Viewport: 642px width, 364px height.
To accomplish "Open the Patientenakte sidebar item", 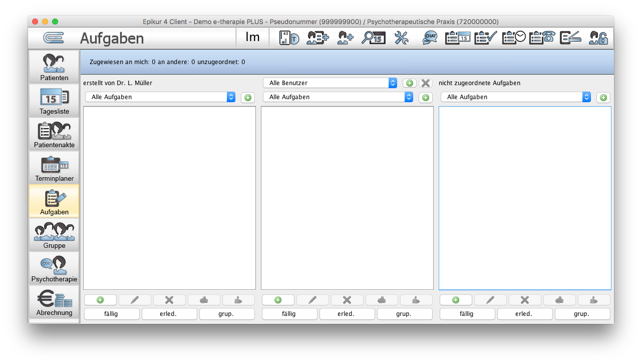I will coord(54,134).
